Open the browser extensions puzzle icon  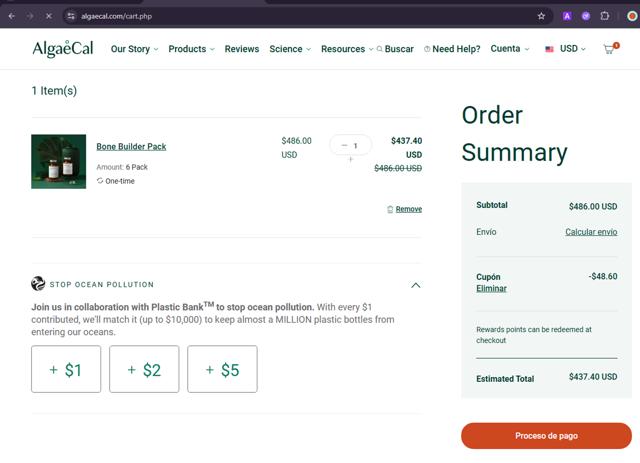click(x=605, y=16)
